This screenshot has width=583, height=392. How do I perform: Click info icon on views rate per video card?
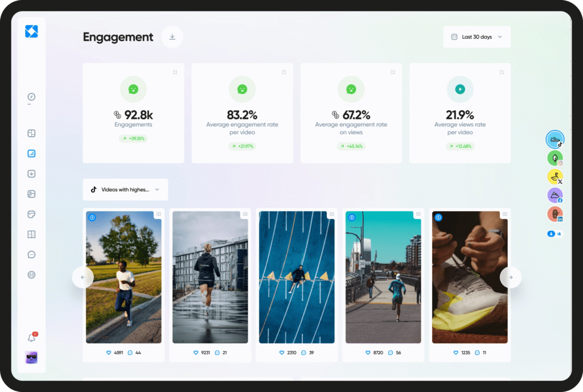coord(502,72)
